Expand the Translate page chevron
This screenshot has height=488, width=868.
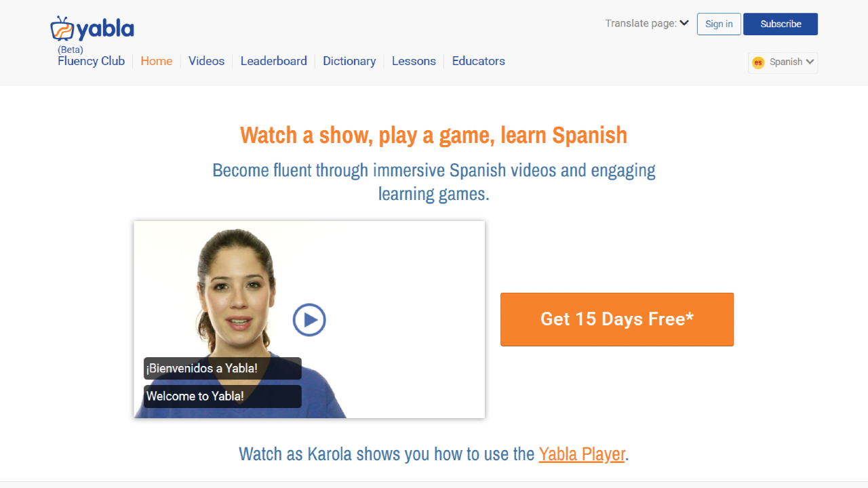[x=684, y=23]
